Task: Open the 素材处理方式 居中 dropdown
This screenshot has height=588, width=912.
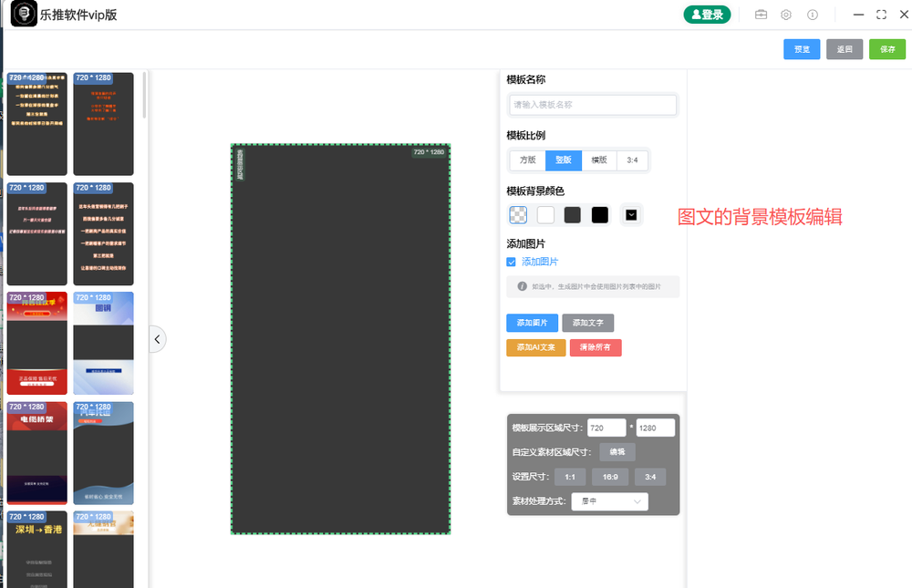Action: coord(609,500)
